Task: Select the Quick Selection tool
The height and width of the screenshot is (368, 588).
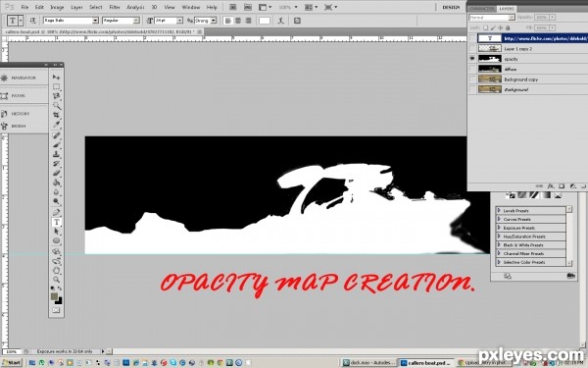Action: 56,105
